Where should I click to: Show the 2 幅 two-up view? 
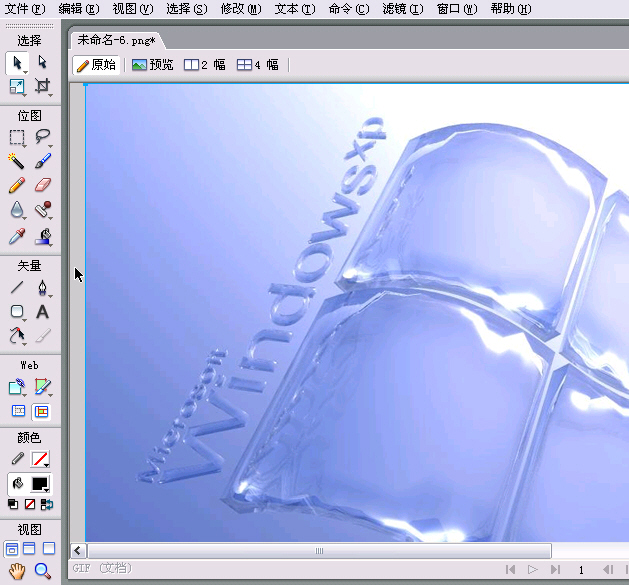[x=205, y=65]
